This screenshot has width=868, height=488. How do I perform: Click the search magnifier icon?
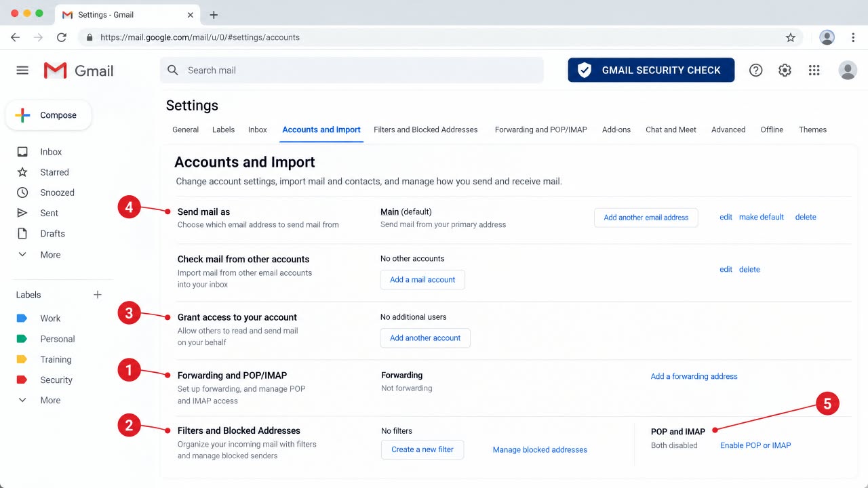click(173, 70)
